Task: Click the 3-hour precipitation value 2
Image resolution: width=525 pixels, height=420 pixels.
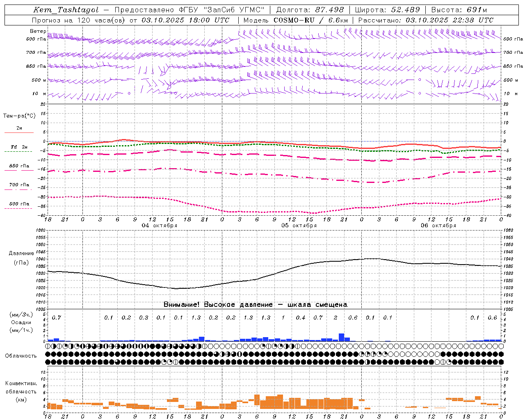Action: [336, 318]
